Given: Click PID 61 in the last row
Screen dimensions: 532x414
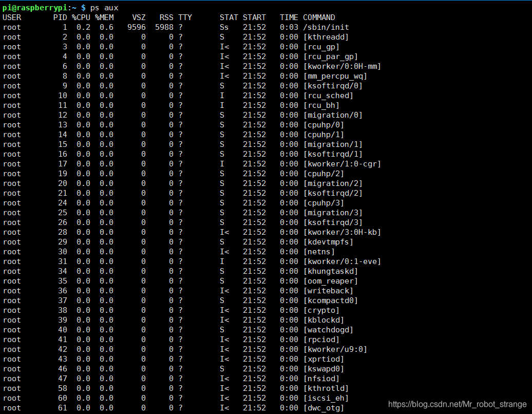Looking at the screenshot, I should point(63,408).
